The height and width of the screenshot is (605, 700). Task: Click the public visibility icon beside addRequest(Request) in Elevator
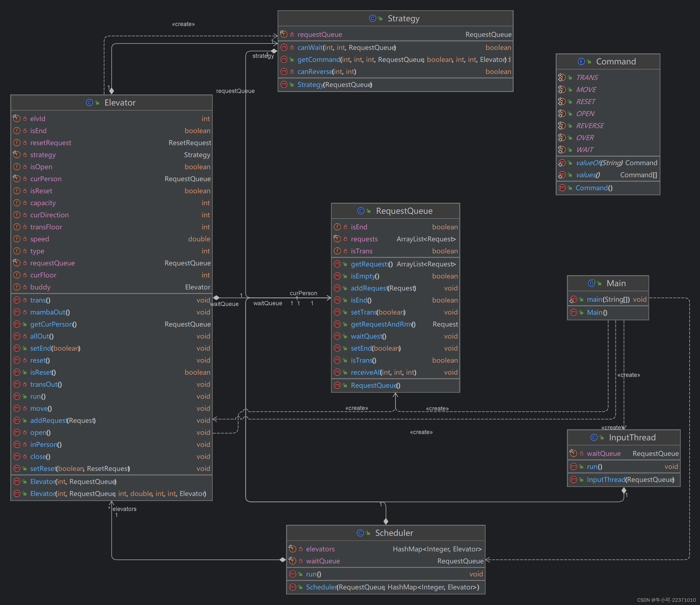[x=25, y=421]
